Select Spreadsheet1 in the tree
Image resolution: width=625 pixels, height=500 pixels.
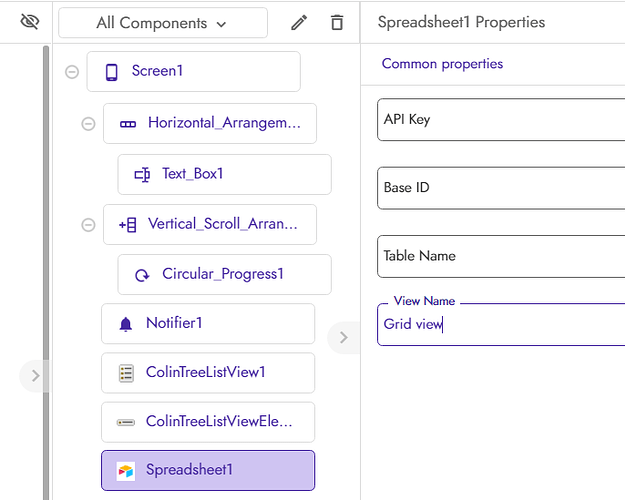point(208,470)
